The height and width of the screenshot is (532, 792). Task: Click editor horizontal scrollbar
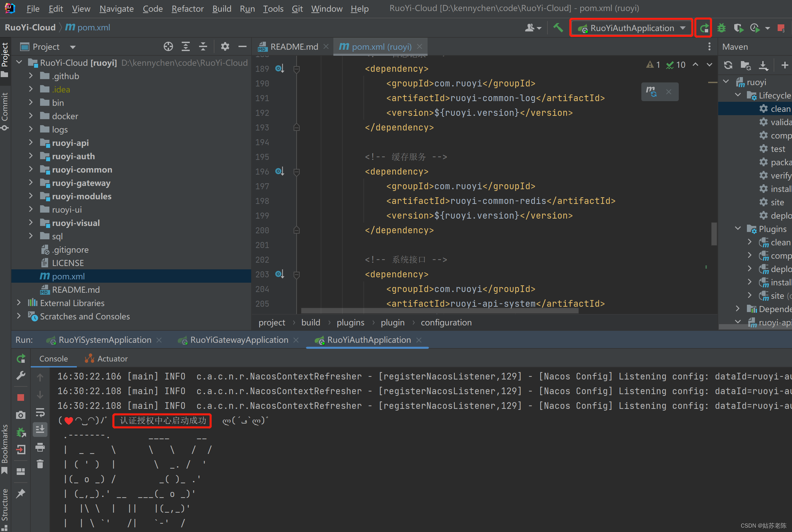tap(440, 311)
